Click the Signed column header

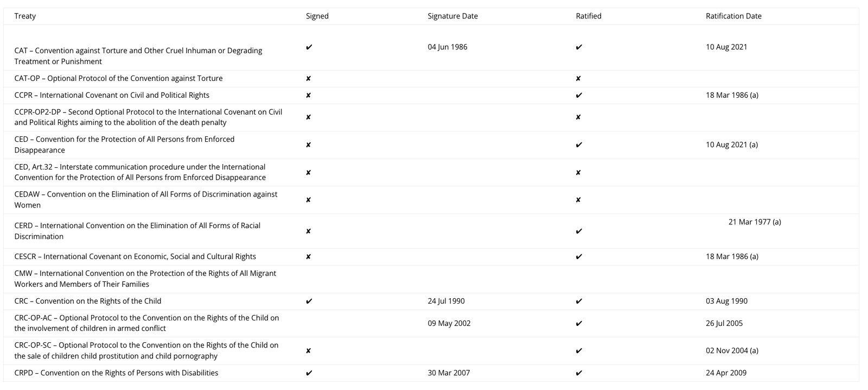317,16
